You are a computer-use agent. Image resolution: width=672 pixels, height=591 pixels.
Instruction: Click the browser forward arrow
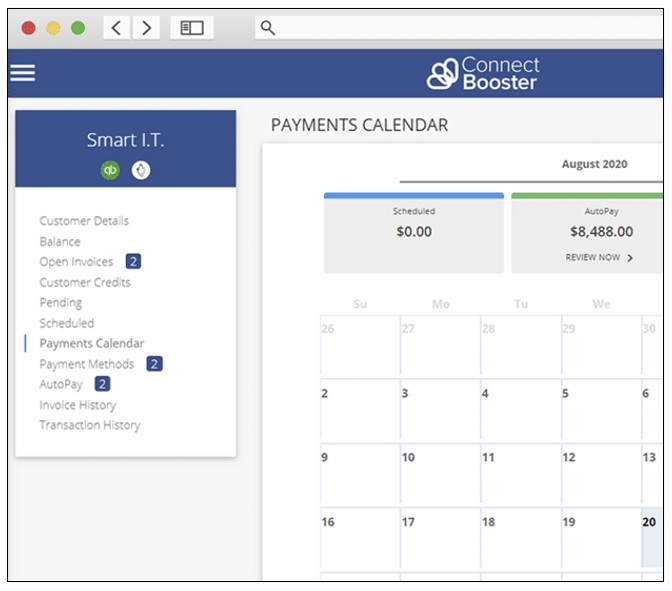[147, 28]
